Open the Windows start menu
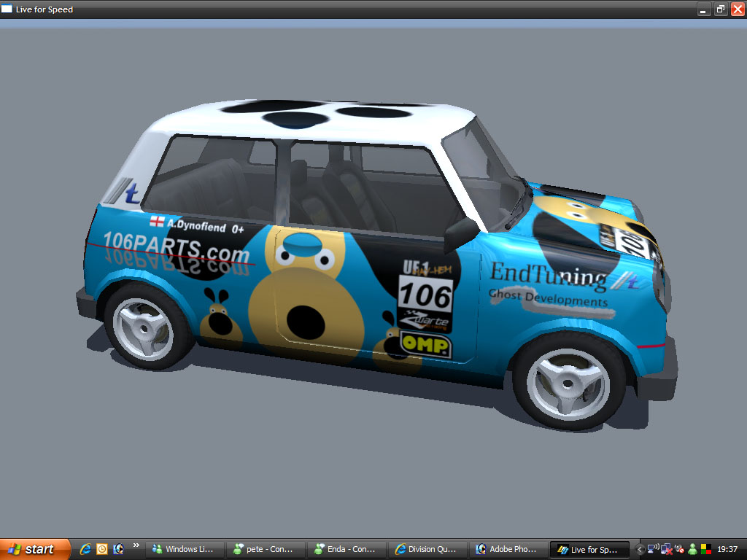Screen dimensions: 747x560 pos(35,549)
